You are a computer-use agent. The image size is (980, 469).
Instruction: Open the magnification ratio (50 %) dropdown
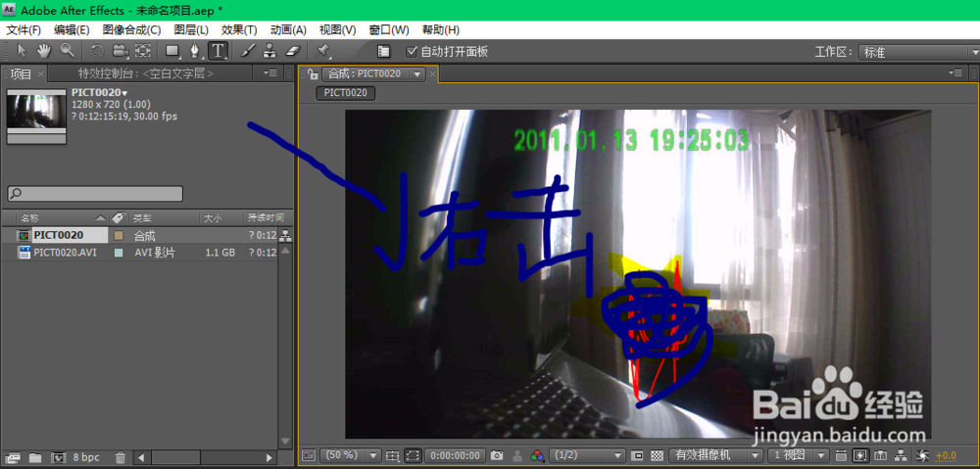350,455
